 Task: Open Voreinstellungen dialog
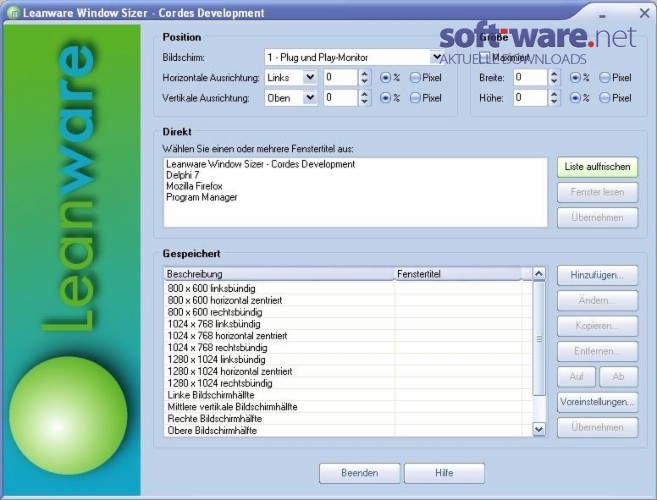click(x=598, y=402)
